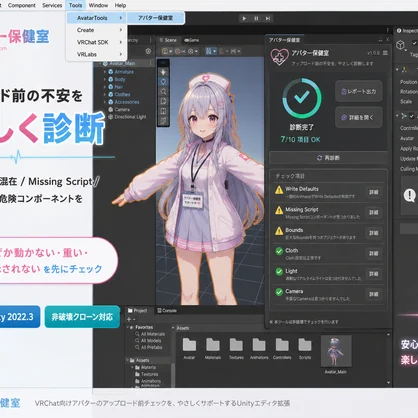This screenshot has height=418, width=418.
Task: Select the Camera object in hierarchy
Action: [119, 109]
